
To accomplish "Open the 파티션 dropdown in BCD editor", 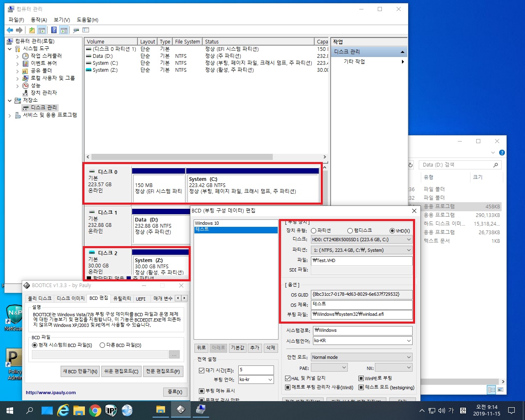I will [x=361, y=250].
